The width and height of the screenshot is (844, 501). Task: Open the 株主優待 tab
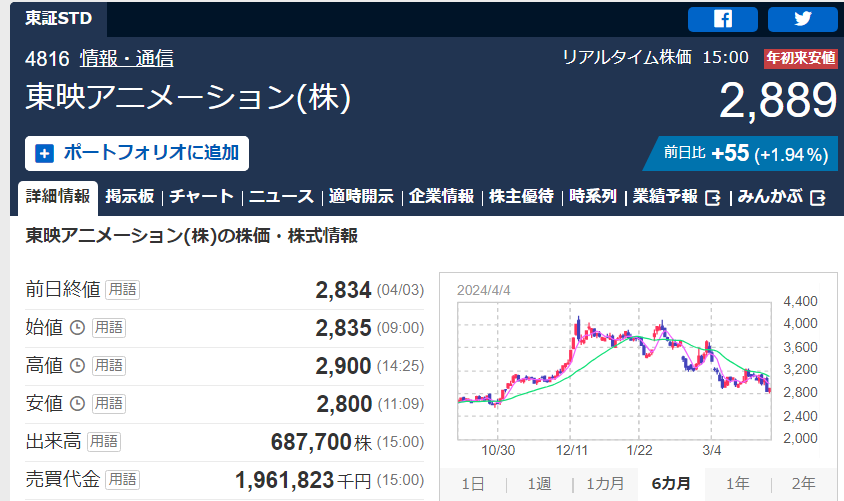point(521,196)
